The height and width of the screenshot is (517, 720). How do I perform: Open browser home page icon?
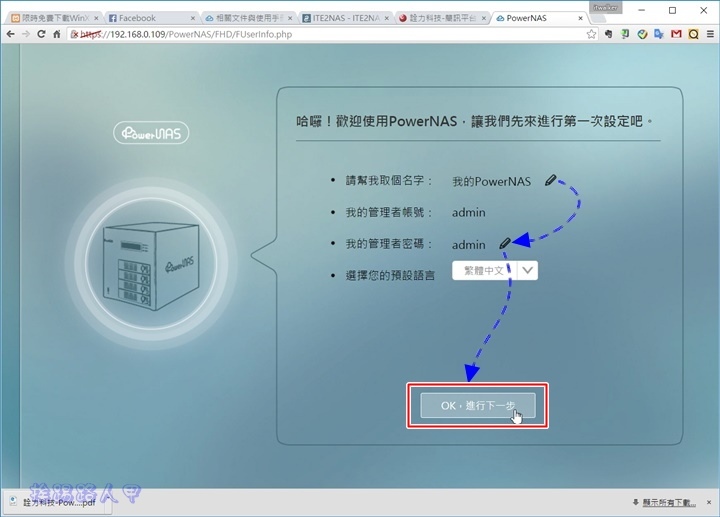(56, 34)
